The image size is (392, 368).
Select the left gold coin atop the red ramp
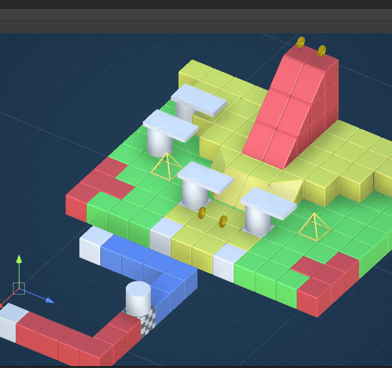coord(301,42)
